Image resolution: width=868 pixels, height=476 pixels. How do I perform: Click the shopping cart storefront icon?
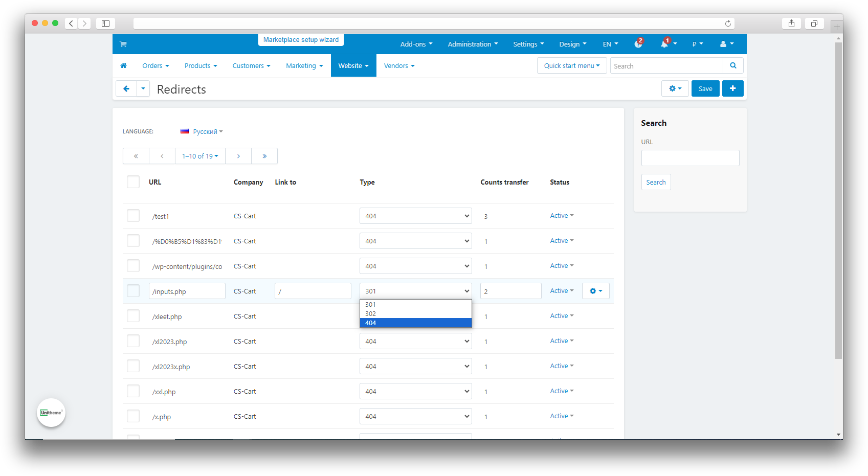point(123,44)
